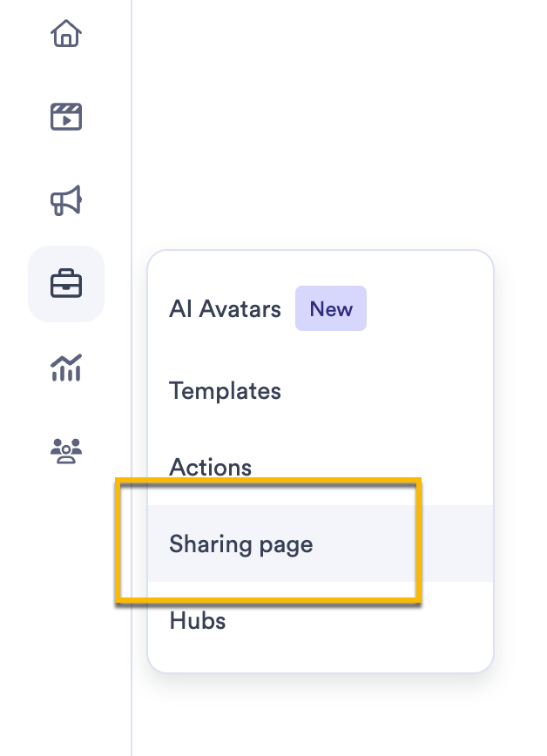Select Templates from the flyout menu
547x756 pixels.
226,390
